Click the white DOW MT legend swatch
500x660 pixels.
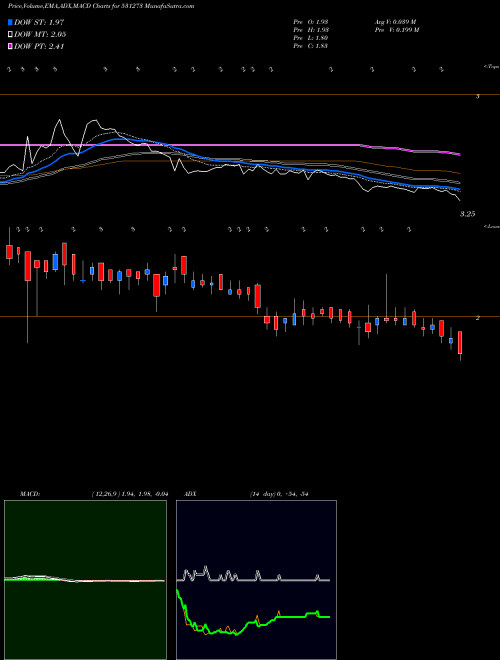[x=11, y=35]
